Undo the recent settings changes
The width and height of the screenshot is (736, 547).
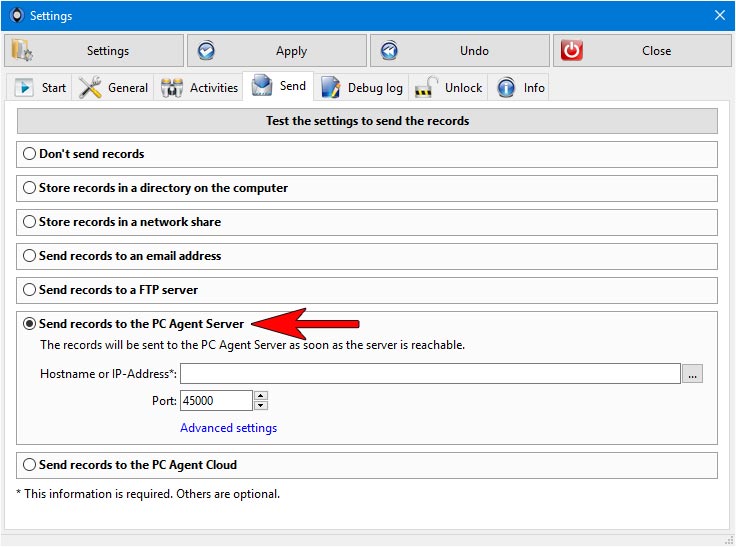[x=460, y=51]
